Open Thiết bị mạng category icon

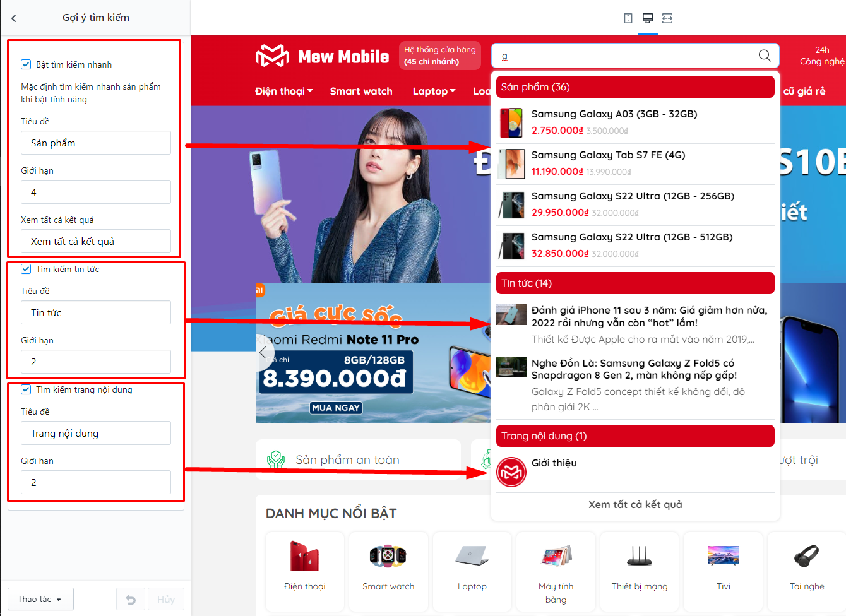(x=640, y=556)
